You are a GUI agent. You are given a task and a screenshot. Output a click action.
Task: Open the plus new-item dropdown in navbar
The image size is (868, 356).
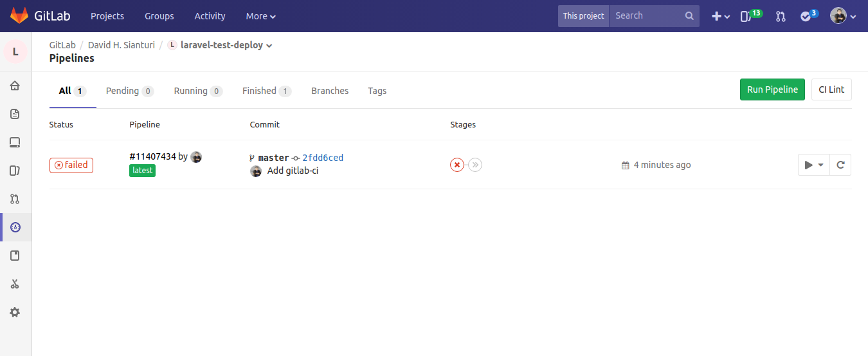pyautogui.click(x=720, y=16)
